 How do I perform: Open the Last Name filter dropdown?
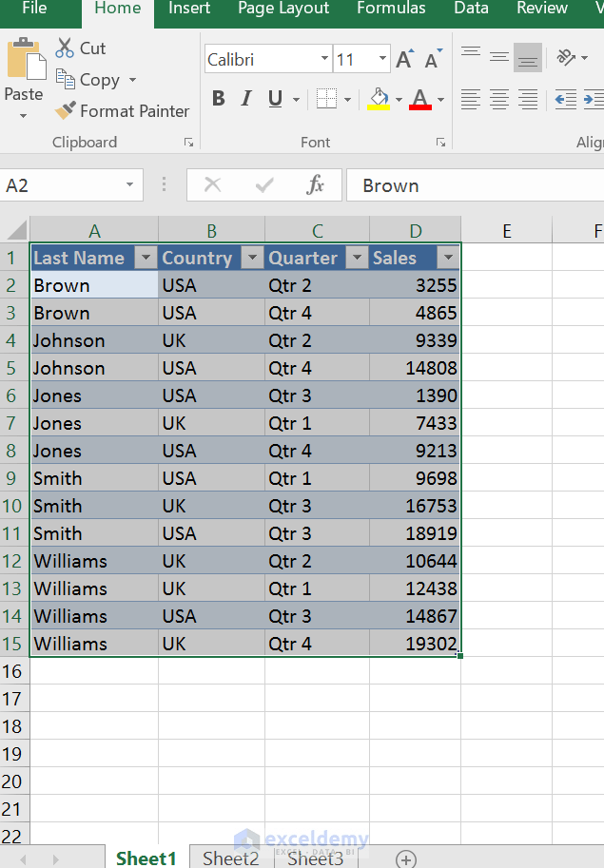point(146,257)
